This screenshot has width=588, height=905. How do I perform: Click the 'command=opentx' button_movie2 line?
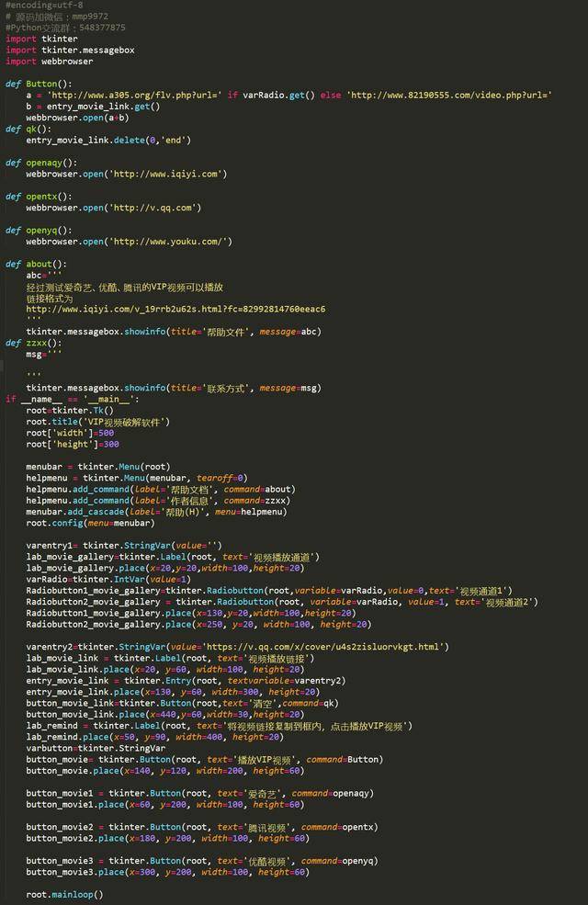[202, 827]
